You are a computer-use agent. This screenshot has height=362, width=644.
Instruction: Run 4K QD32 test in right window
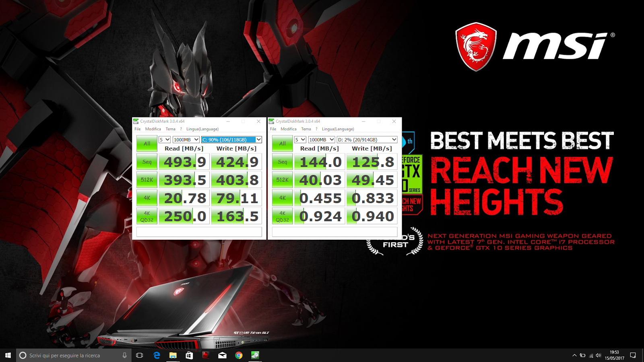[283, 216]
